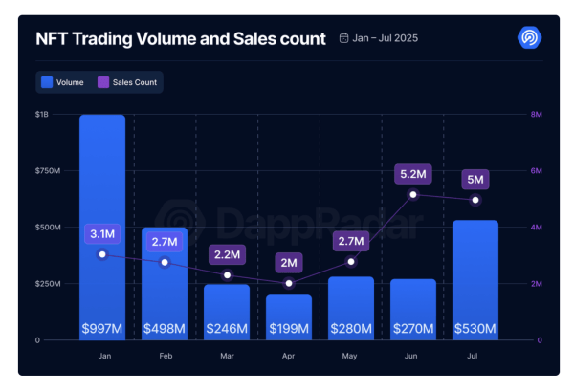Click the 2M April sales point
The image size is (574, 392).
(289, 284)
